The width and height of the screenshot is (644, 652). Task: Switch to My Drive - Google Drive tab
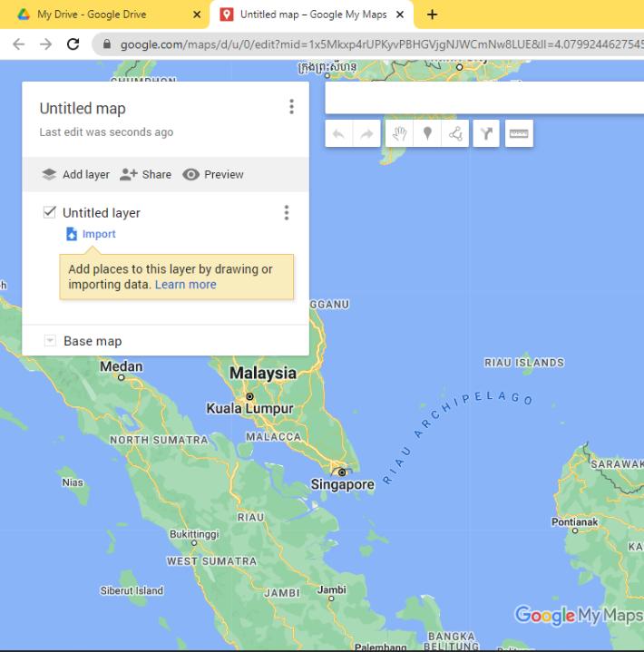click(93, 15)
